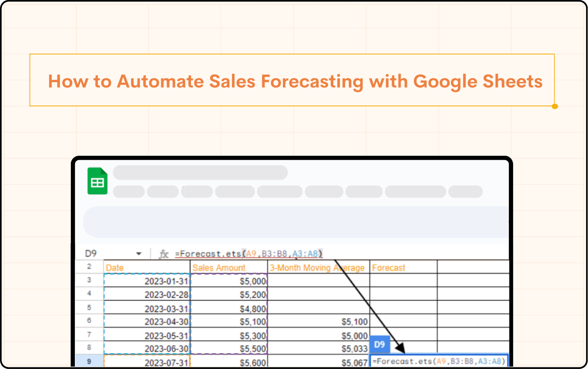Image resolution: width=588 pixels, height=369 pixels.
Task: Select cell with date 2023-05-31
Action: (x=147, y=335)
